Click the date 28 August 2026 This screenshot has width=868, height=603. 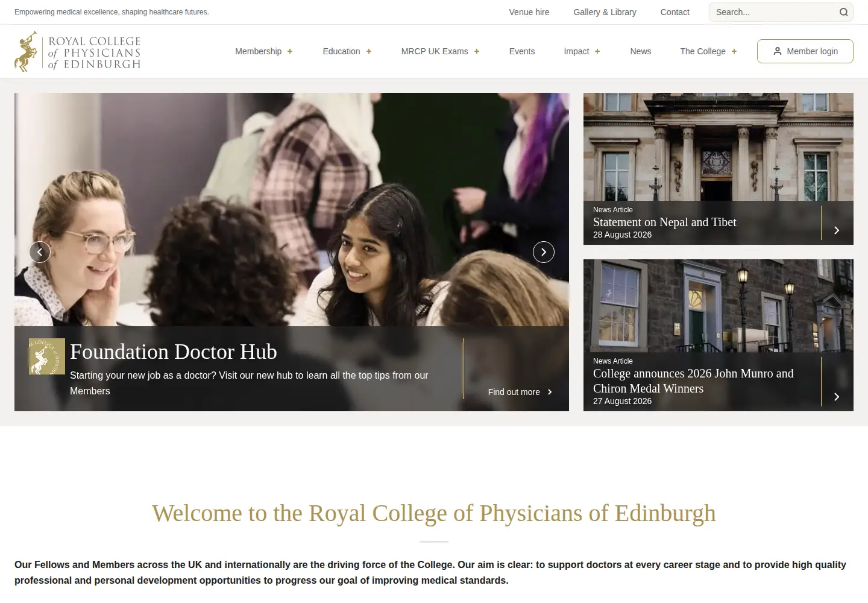[622, 235]
